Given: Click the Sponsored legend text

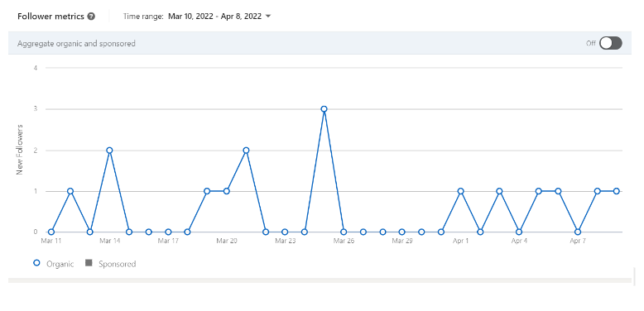Looking at the screenshot, I should (117, 264).
